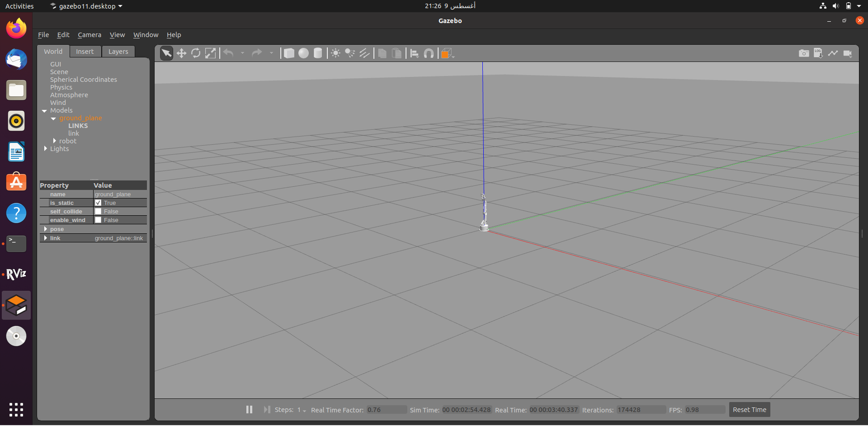This screenshot has width=868, height=426.
Task: Toggle the is_static checkbox for ground_plane
Action: [99, 203]
